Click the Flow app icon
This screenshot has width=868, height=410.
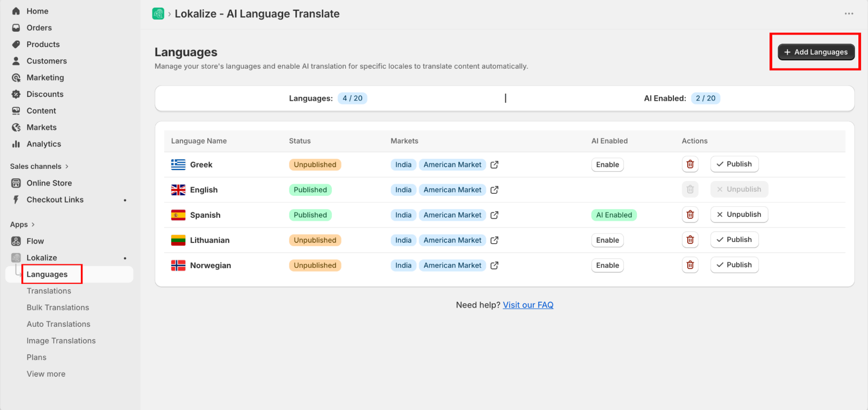coord(16,241)
